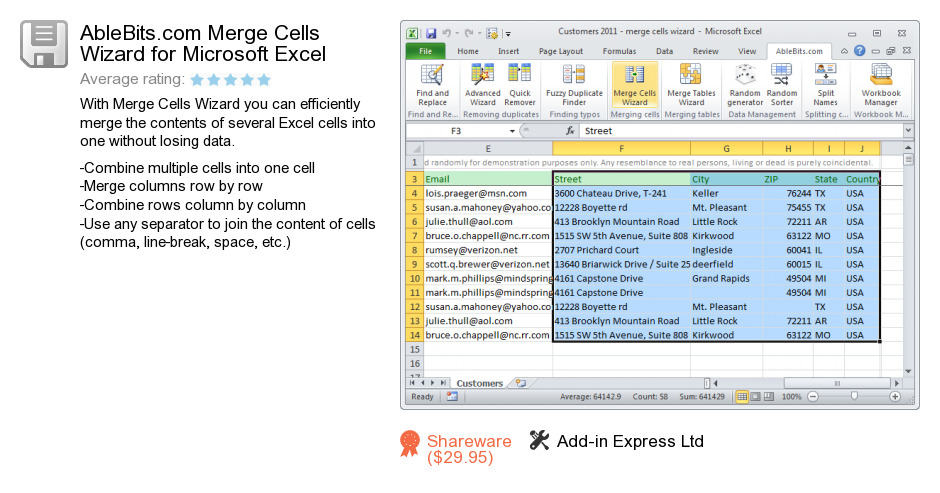Select row 7 header

(x=414, y=236)
